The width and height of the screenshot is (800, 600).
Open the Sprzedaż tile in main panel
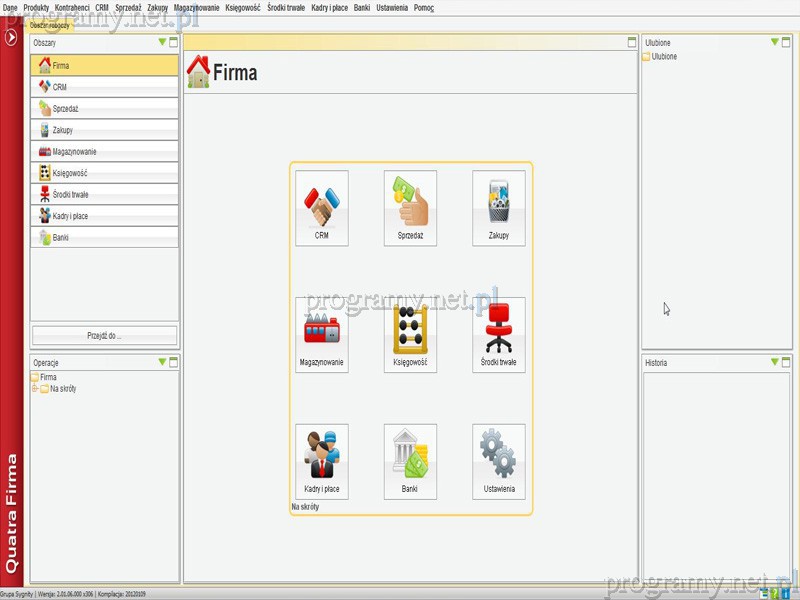(410, 207)
